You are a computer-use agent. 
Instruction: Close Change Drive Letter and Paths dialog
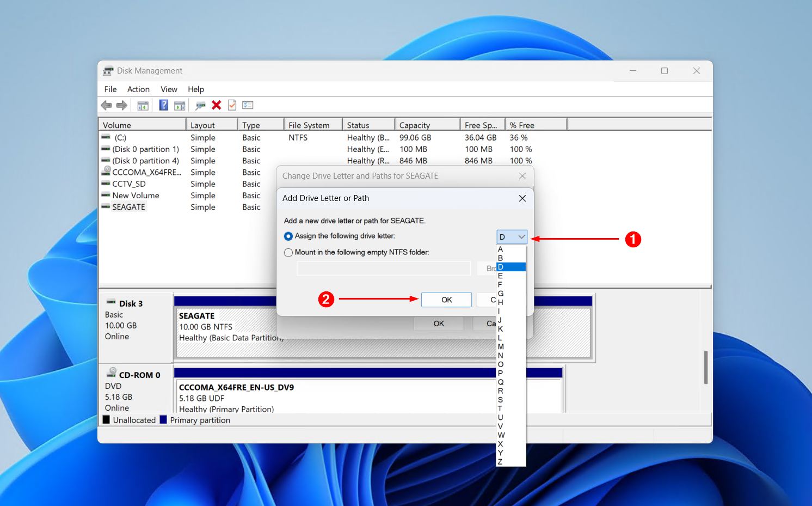(522, 176)
